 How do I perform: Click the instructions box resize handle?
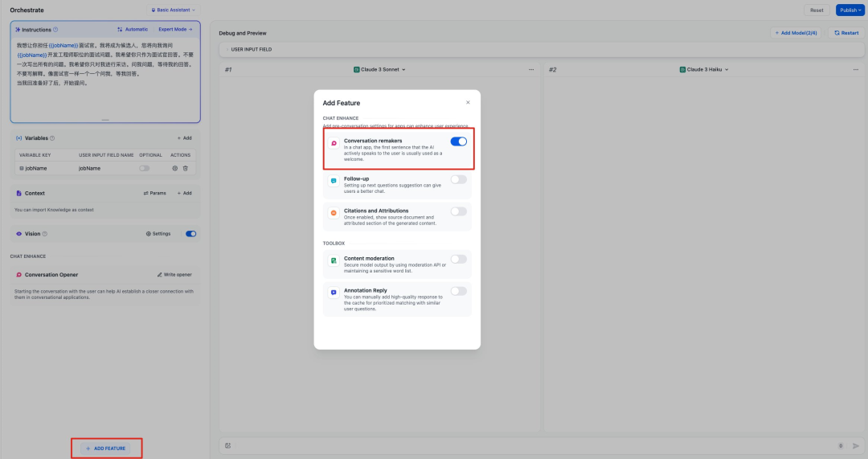coord(105,120)
